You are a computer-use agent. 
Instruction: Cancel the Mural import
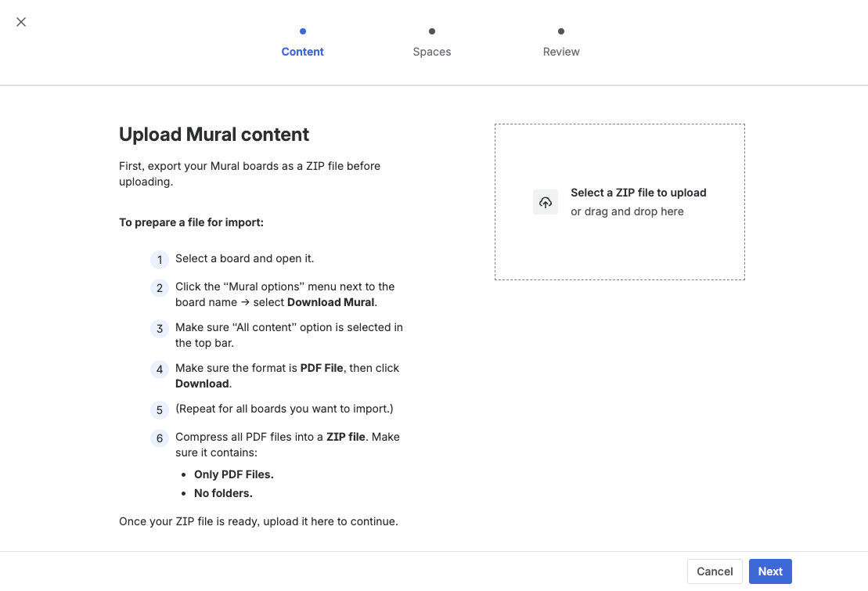pos(715,571)
